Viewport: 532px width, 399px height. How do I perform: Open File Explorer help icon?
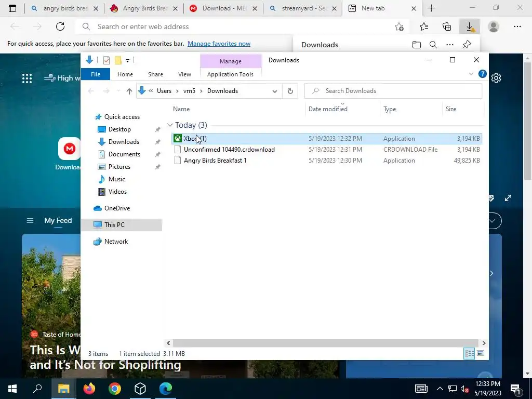(x=482, y=74)
